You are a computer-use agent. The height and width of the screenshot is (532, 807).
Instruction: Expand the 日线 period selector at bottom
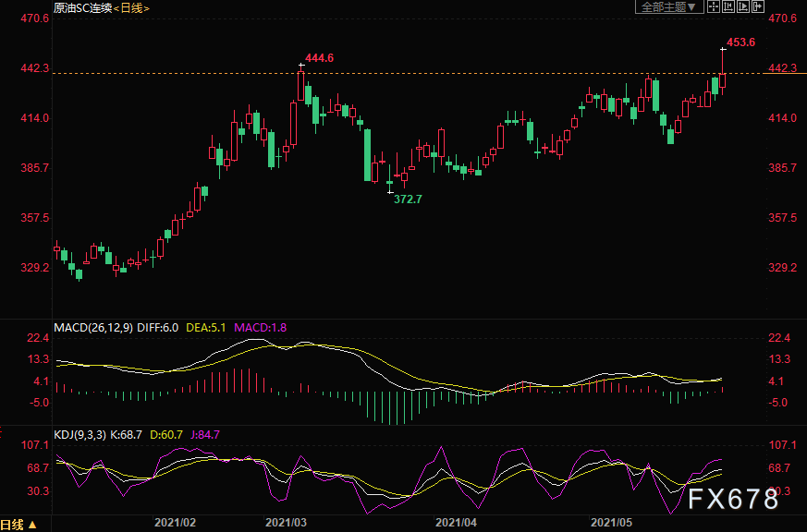[19, 525]
